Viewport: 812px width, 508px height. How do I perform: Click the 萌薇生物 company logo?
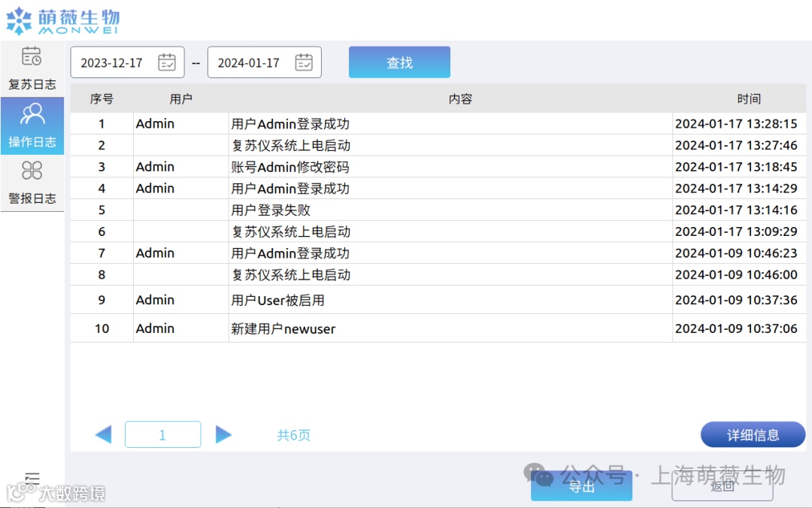coord(64,20)
